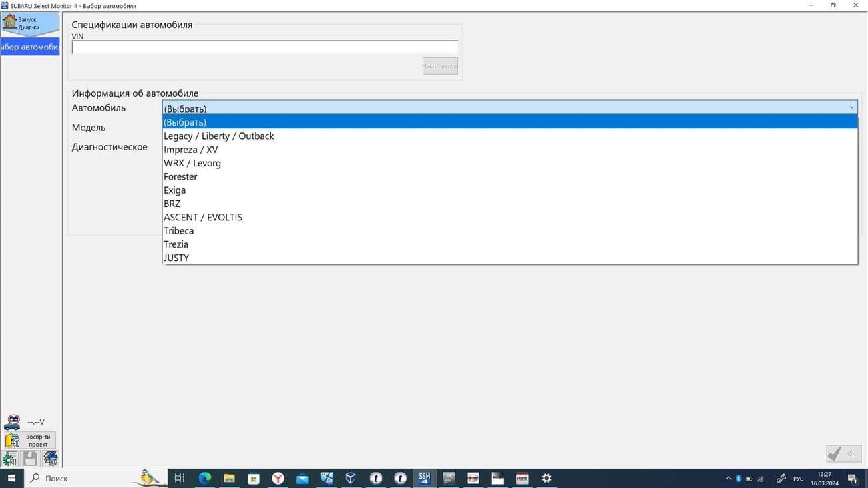Open Microsoft Store from the taskbar
This screenshot has width=868, height=488.
pyautogui.click(x=253, y=478)
